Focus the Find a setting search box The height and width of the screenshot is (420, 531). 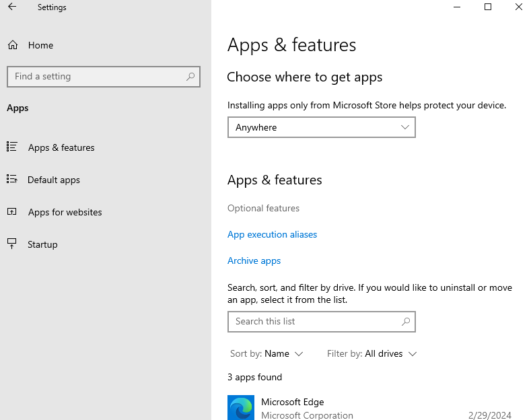click(104, 77)
